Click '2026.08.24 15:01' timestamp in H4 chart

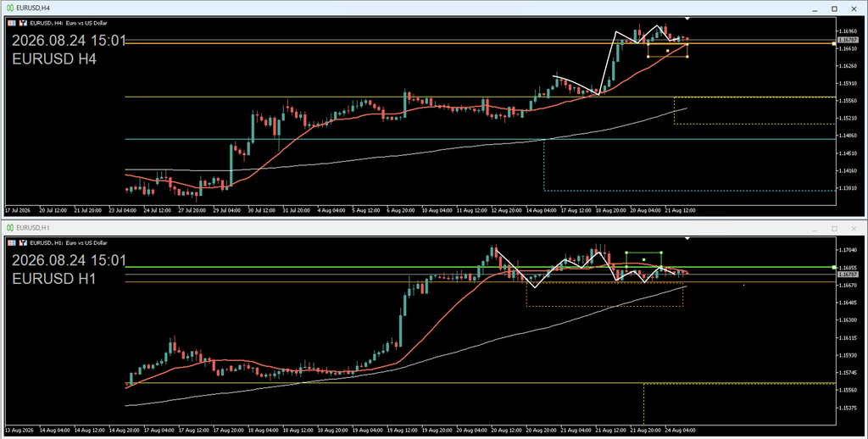(x=70, y=41)
